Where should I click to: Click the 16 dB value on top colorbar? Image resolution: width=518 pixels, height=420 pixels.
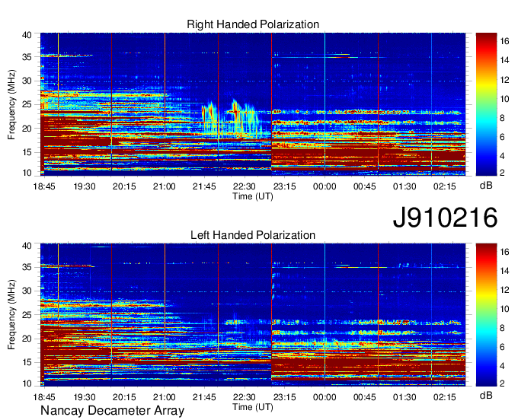[x=504, y=41]
